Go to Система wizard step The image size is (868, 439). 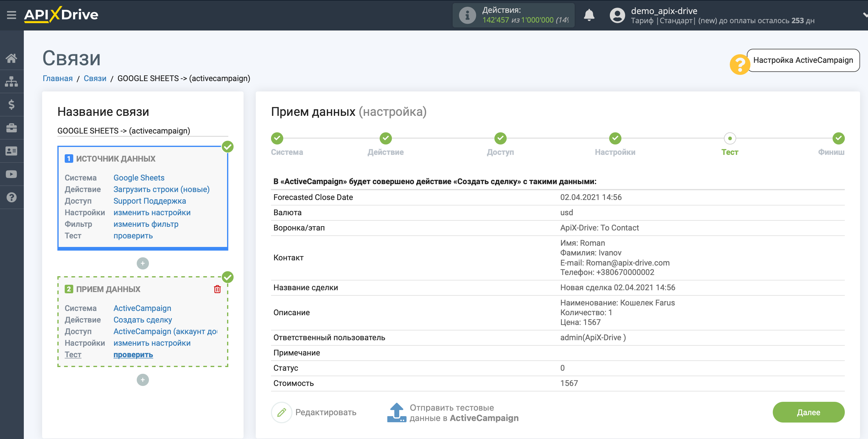(277, 138)
